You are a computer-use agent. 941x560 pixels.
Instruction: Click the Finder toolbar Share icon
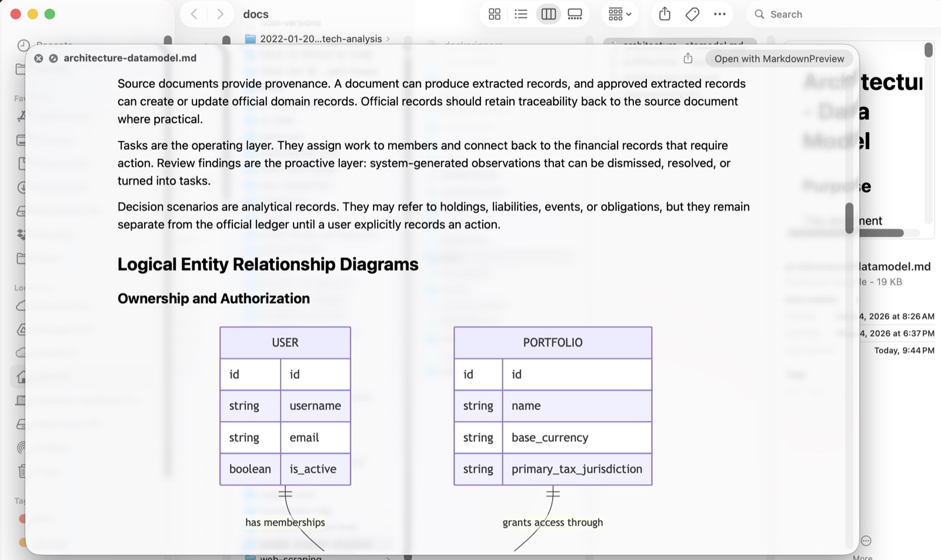click(x=665, y=14)
